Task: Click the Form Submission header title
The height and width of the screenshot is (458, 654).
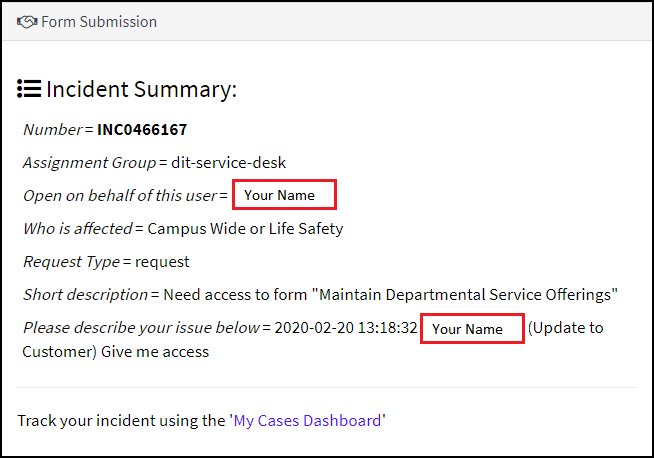Action: click(x=98, y=21)
